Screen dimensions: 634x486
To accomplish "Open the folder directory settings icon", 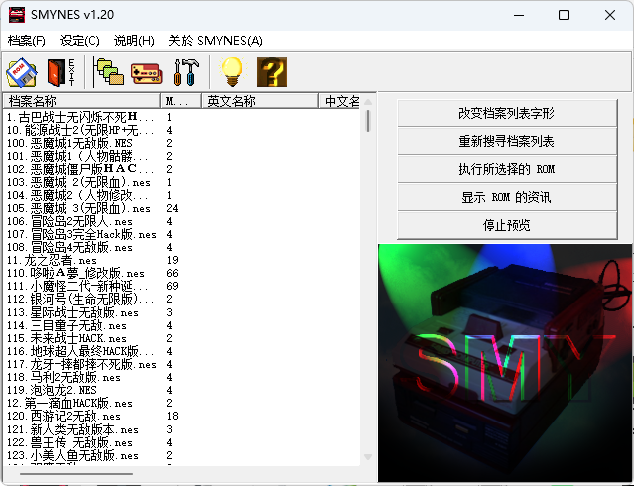I will click(x=109, y=72).
